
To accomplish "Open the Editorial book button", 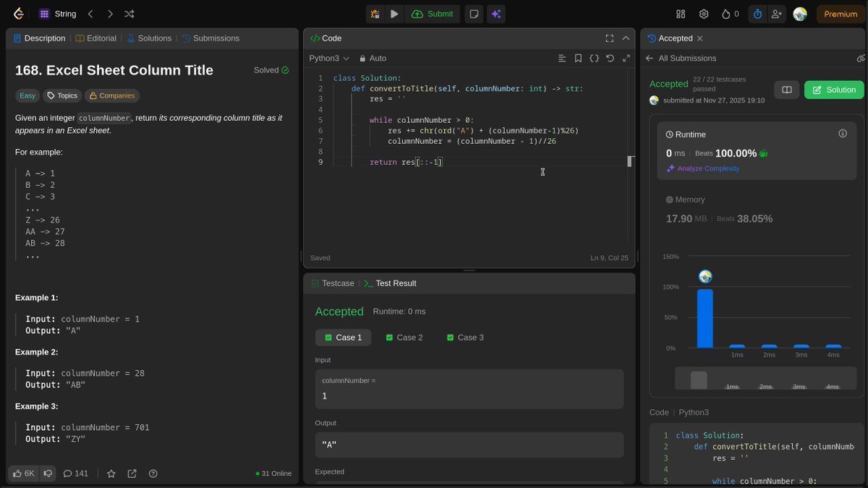I will pyautogui.click(x=786, y=90).
